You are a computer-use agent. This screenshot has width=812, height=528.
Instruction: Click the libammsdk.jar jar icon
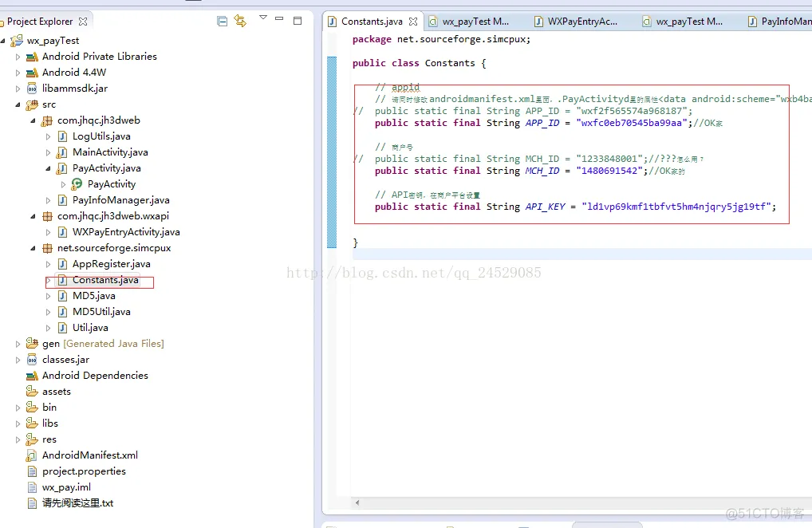click(32, 89)
